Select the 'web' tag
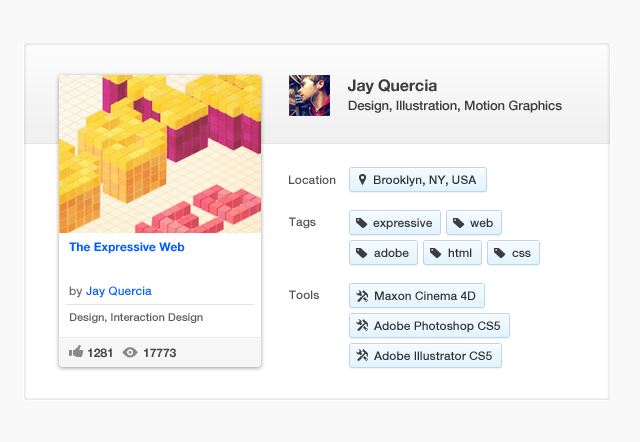 tap(473, 223)
